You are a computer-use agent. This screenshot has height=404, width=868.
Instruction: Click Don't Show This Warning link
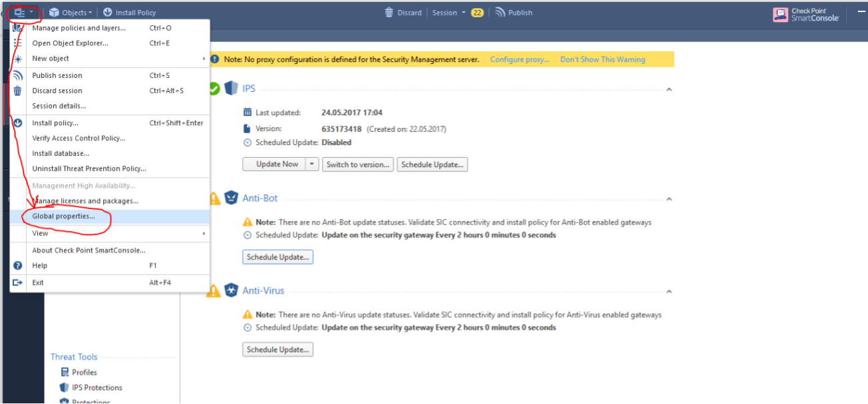pyautogui.click(x=603, y=59)
